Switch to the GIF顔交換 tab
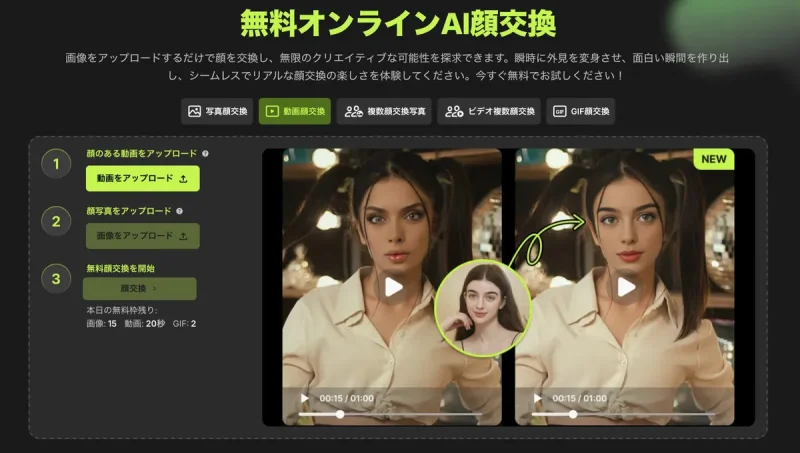The height and width of the screenshot is (453, 800). [580, 111]
